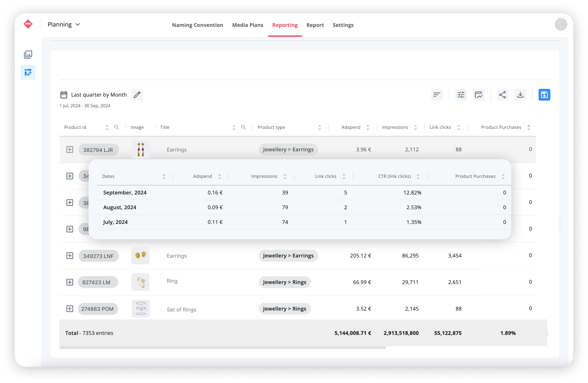Click the gold ring product thumbnail
This screenshot has width=588, height=383.
141,282
